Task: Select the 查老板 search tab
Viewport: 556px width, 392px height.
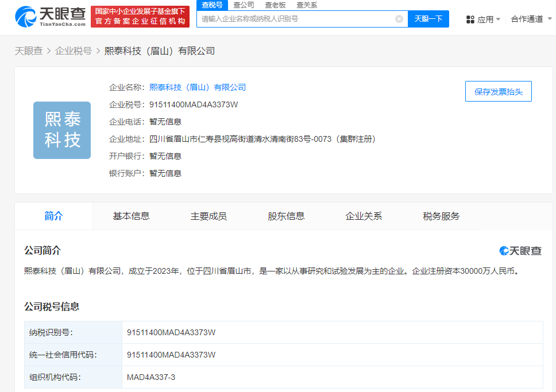Action: click(275, 5)
